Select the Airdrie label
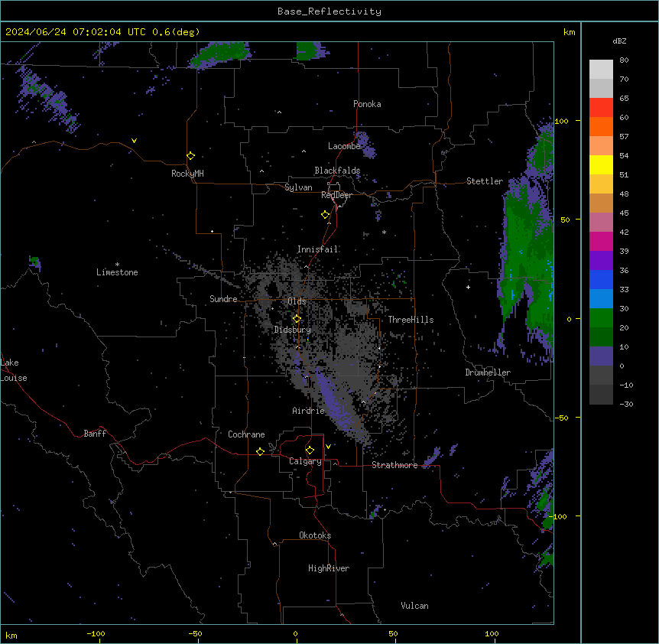 pos(309,411)
